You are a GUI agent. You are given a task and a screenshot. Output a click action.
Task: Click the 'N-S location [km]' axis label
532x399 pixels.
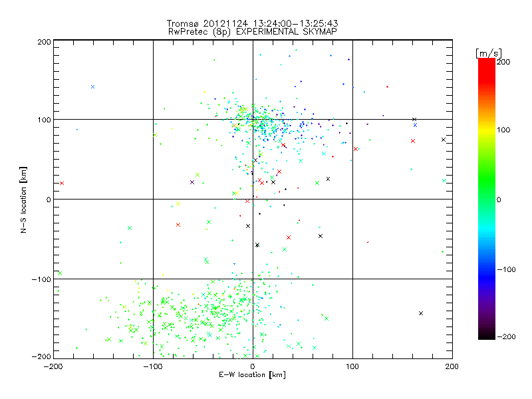coord(23,199)
